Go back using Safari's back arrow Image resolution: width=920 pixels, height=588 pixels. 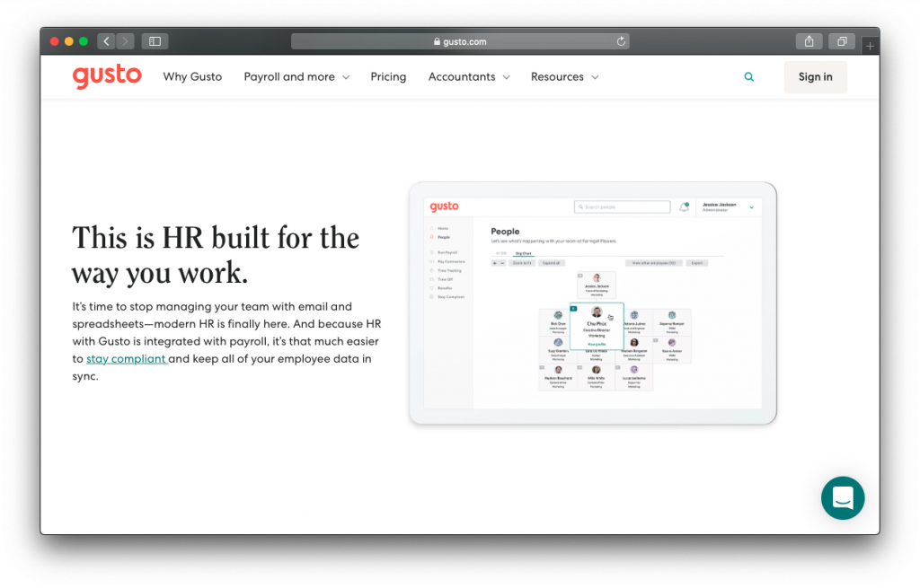106,41
